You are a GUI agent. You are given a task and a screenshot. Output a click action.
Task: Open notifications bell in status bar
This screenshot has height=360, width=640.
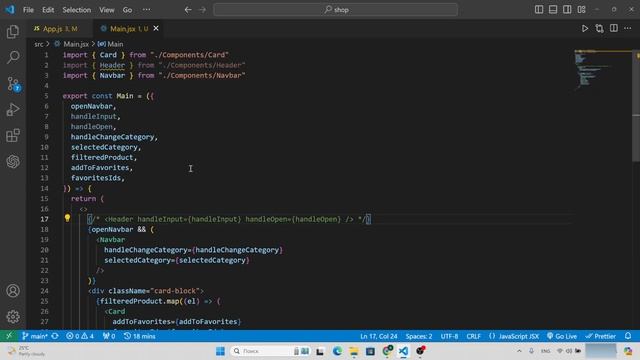[628, 336]
